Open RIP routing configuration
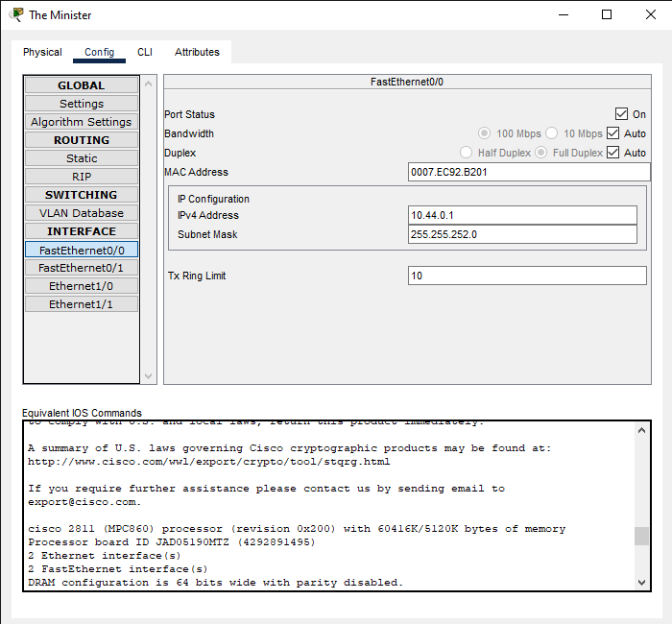This screenshot has height=624, width=672. (x=82, y=177)
